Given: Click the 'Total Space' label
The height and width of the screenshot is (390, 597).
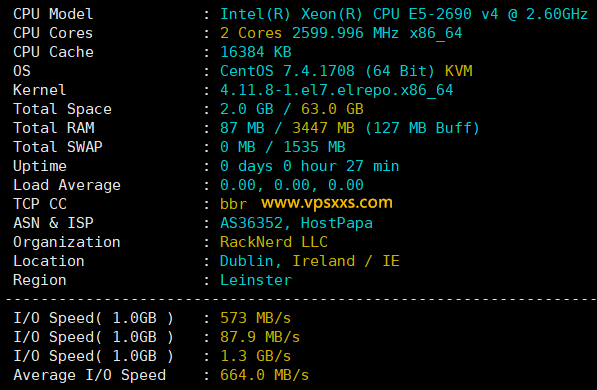Looking at the screenshot, I should [x=62, y=109].
